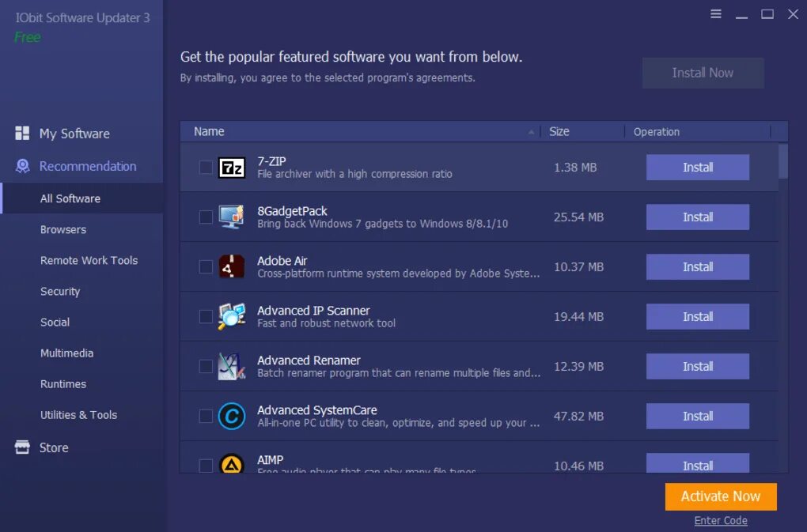The width and height of the screenshot is (807, 532).
Task: Install Advanced SystemCare
Action: point(697,416)
